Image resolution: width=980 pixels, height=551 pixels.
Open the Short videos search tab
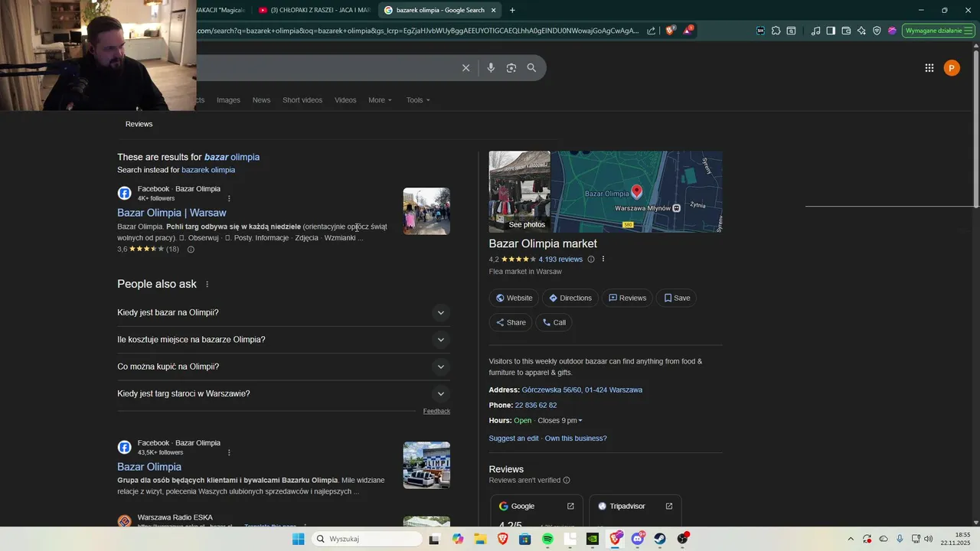point(302,100)
